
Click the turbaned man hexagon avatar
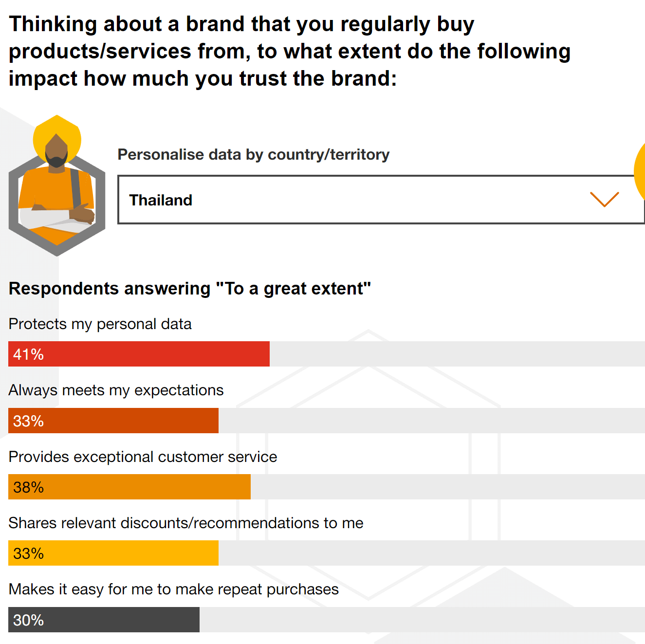click(57, 187)
